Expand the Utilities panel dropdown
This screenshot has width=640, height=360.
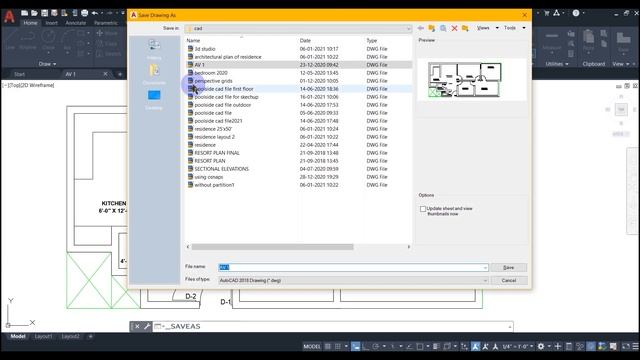[557, 64]
